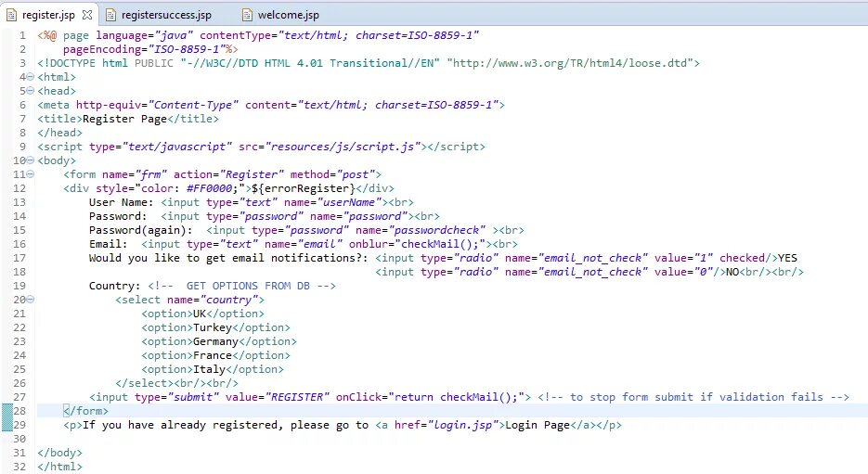Click the Turkey option line
This screenshot has height=474, width=868.
215,327
